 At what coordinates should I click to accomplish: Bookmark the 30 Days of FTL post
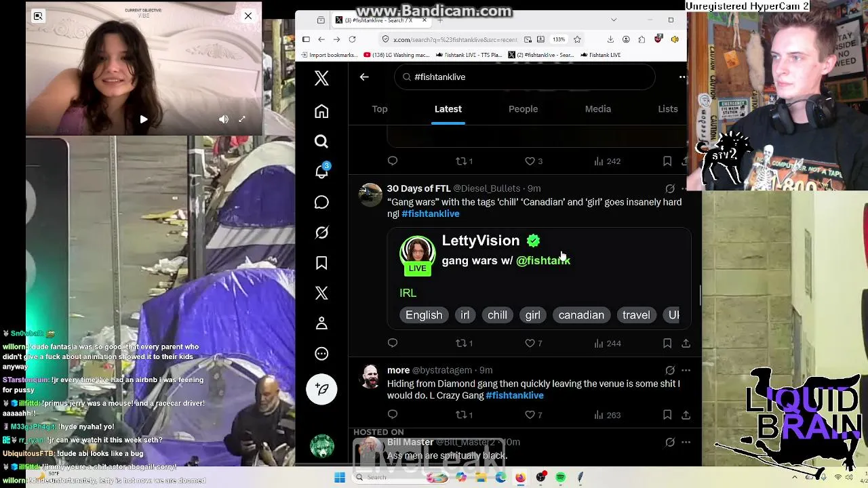click(x=667, y=344)
